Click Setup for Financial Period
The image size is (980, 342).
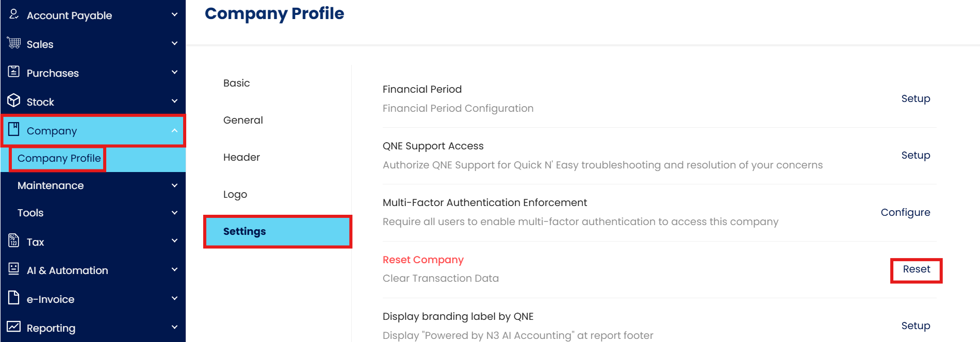916,98
